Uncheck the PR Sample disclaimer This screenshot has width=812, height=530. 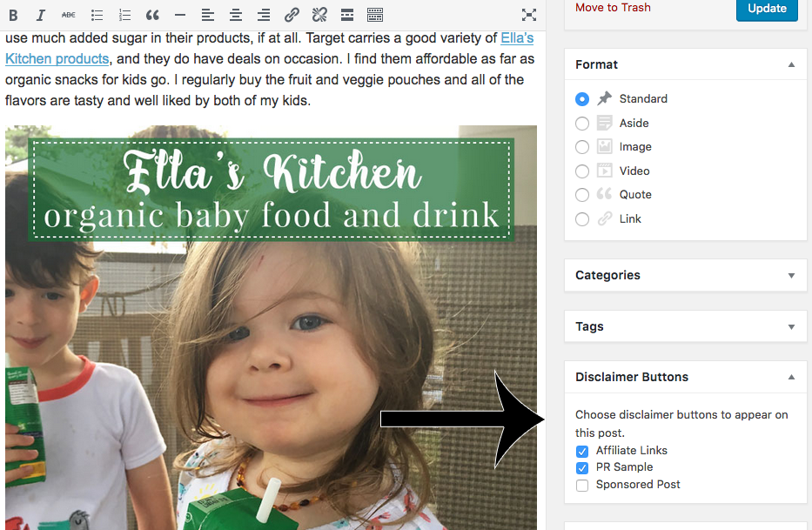tap(582, 468)
